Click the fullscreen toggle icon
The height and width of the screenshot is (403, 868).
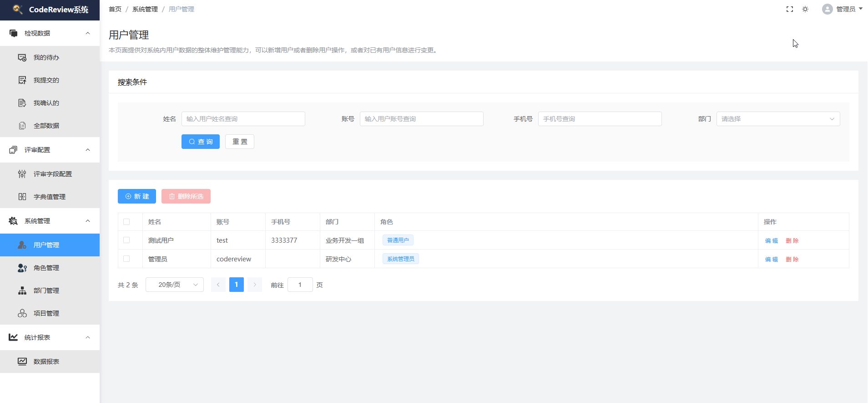[x=790, y=9]
